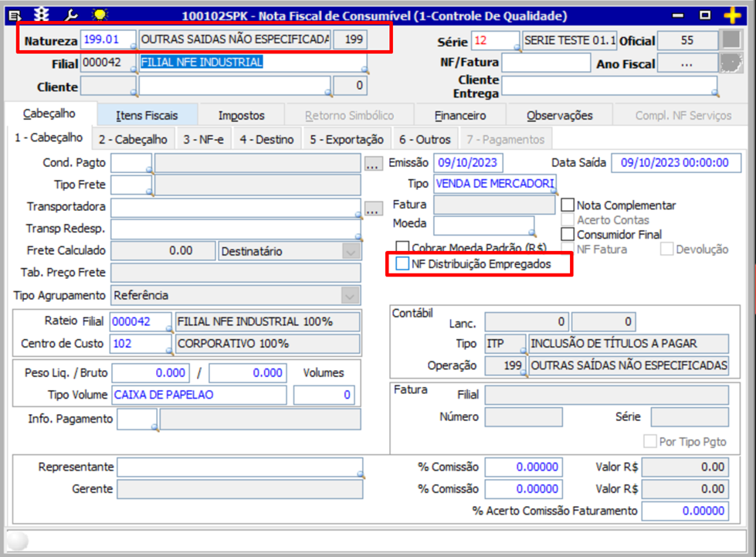Open the Transp Redesp. lookup field
Viewport: 756px width, 557px height.
tap(236, 229)
